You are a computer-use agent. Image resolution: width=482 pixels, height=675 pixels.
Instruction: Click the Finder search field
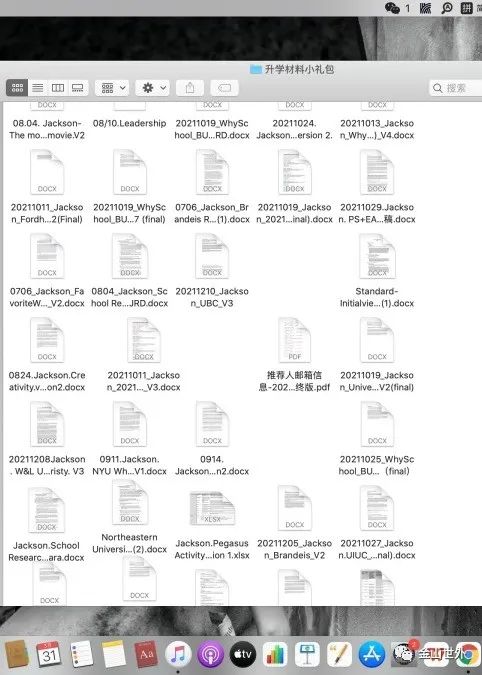[x=455, y=88]
